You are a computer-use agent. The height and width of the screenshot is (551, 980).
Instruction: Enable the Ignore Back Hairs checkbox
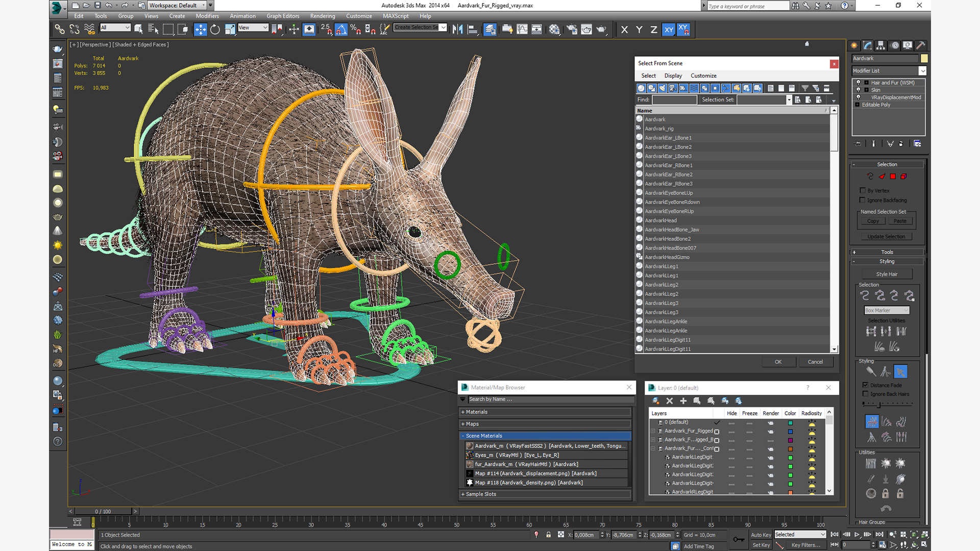click(865, 394)
